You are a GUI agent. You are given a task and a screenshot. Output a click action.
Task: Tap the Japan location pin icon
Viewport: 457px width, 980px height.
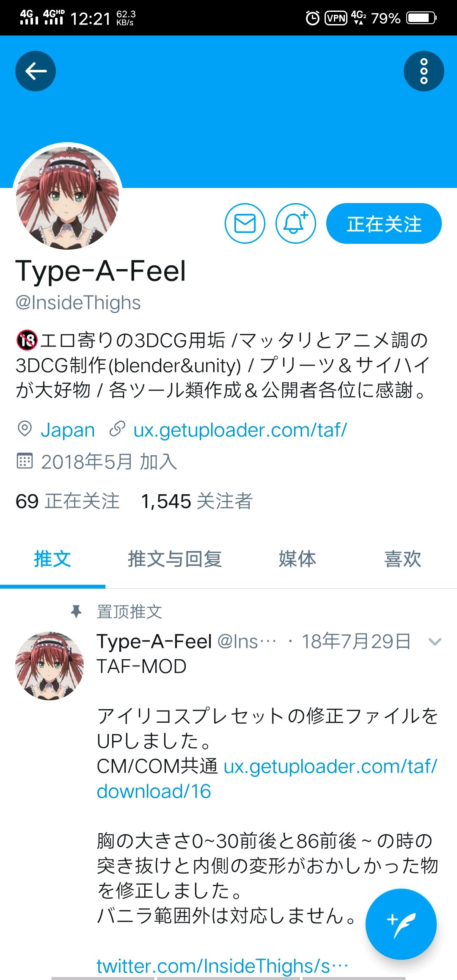[25, 429]
